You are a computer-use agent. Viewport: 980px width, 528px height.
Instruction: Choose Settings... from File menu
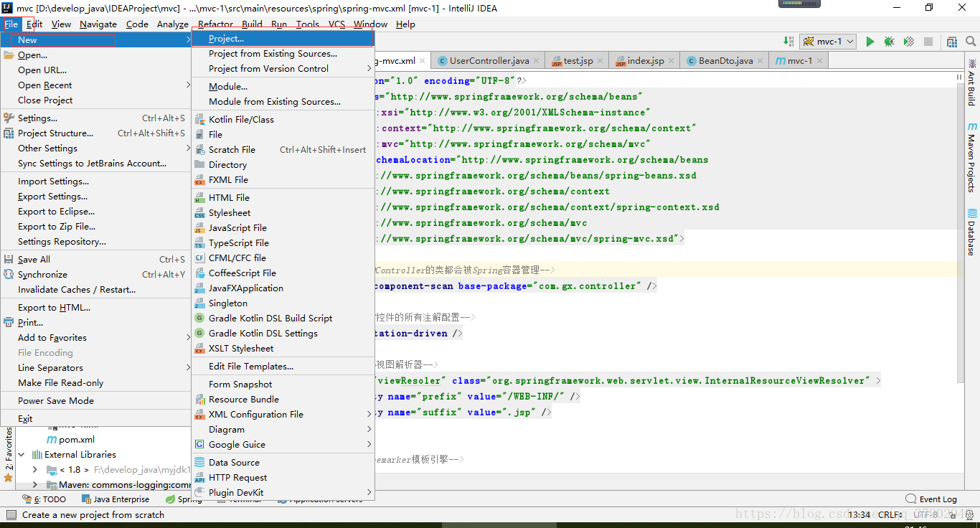point(96,118)
